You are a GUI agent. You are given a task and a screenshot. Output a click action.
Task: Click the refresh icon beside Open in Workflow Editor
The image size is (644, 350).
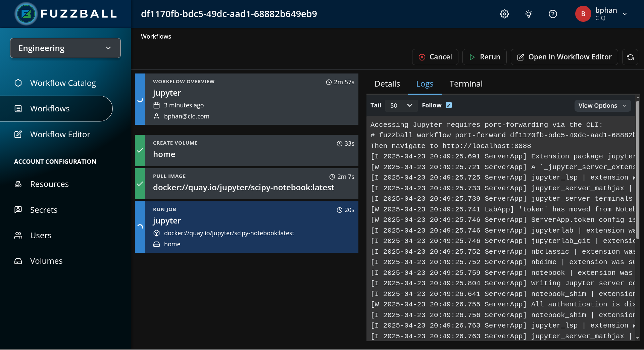[x=630, y=57]
